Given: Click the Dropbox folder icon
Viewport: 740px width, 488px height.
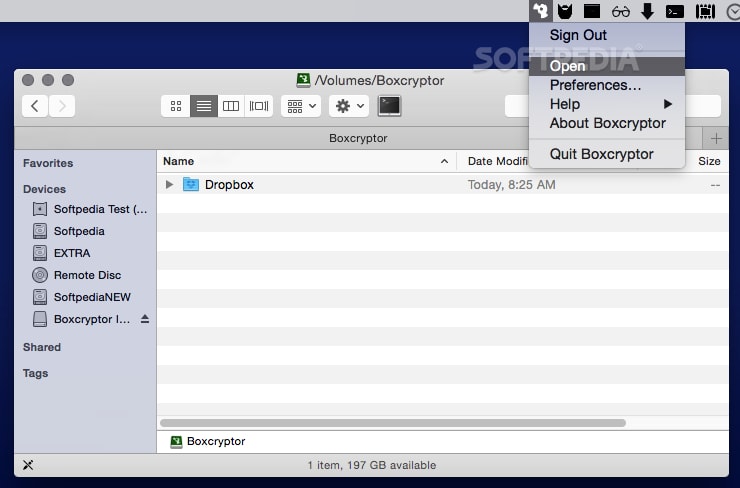Looking at the screenshot, I should [191, 184].
